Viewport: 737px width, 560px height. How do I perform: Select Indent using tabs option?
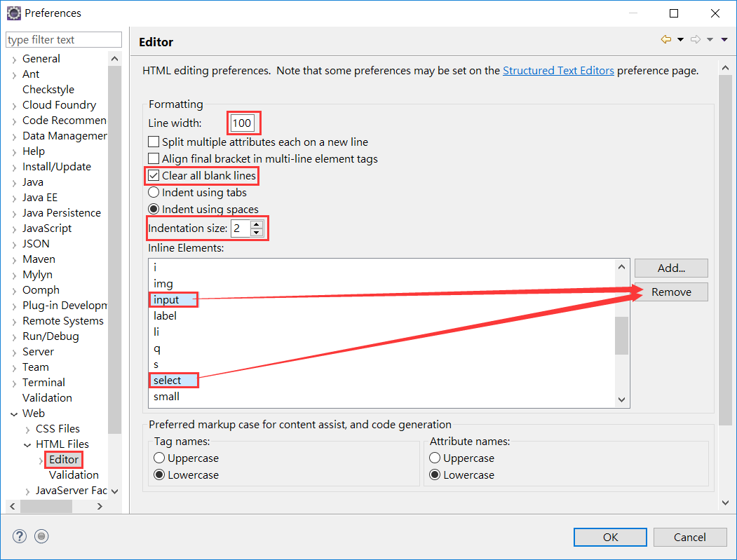tap(154, 192)
